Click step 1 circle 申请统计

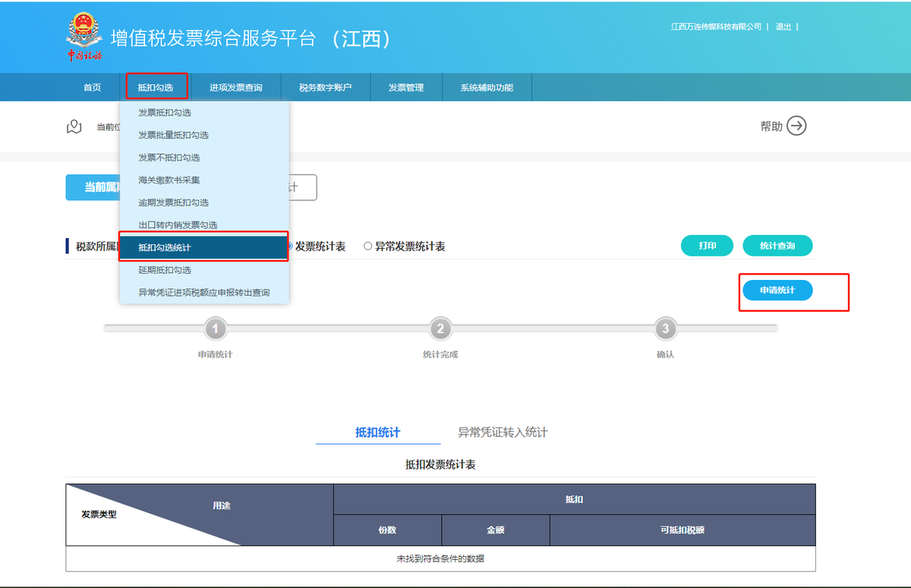click(x=216, y=329)
